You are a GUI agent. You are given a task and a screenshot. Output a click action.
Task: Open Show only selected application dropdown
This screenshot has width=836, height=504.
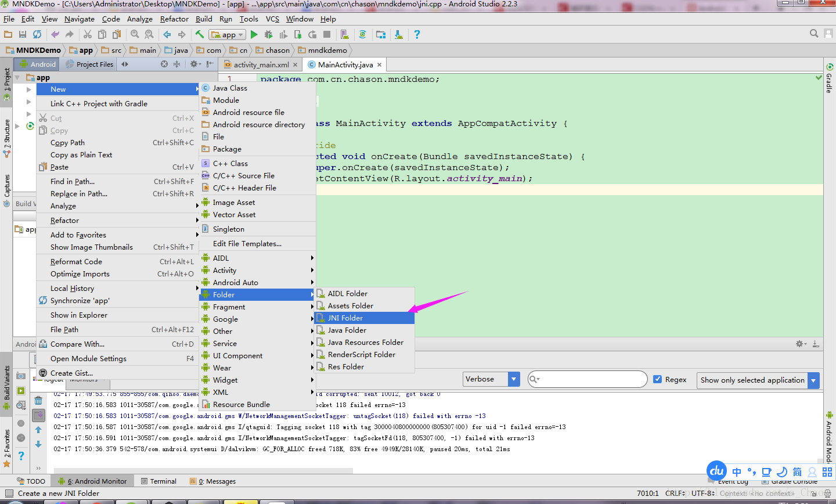[758, 380]
